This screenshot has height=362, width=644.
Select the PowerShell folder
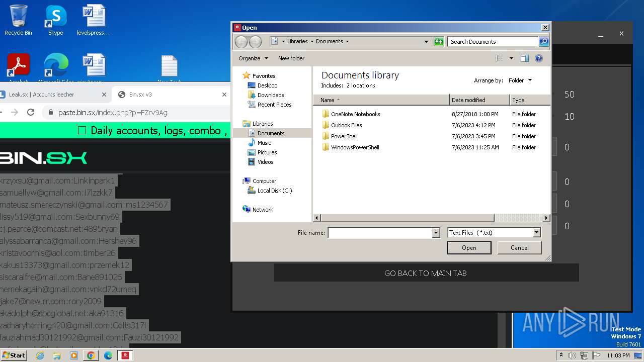[x=344, y=136]
